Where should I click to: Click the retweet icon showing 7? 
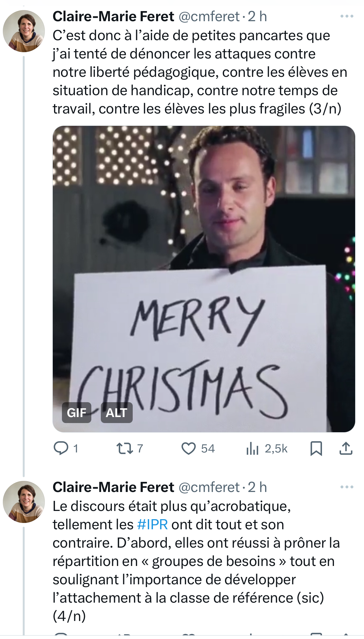click(125, 448)
